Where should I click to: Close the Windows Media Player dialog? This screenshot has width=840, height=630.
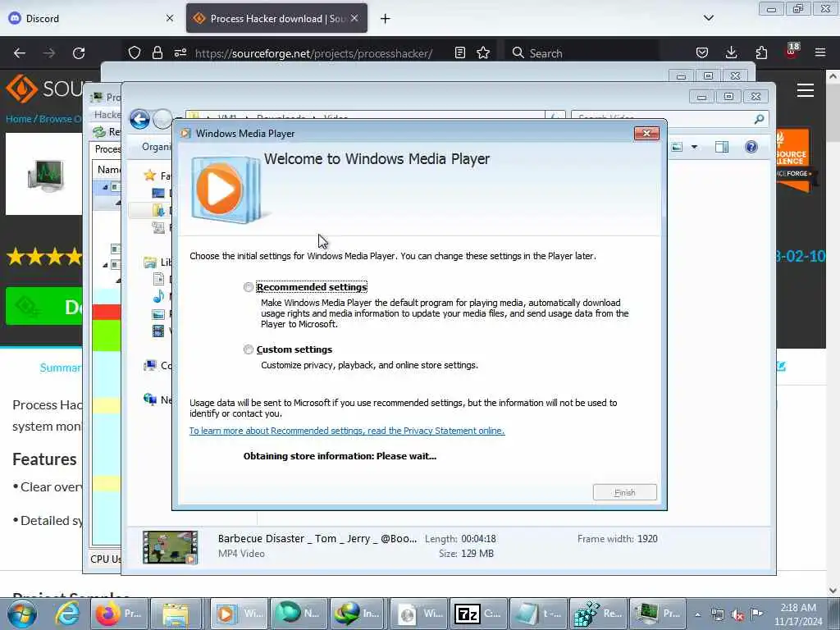point(646,134)
